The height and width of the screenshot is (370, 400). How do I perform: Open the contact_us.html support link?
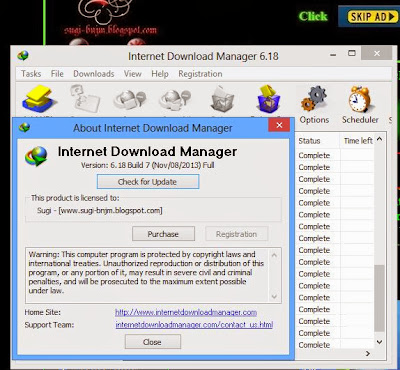coord(194,325)
